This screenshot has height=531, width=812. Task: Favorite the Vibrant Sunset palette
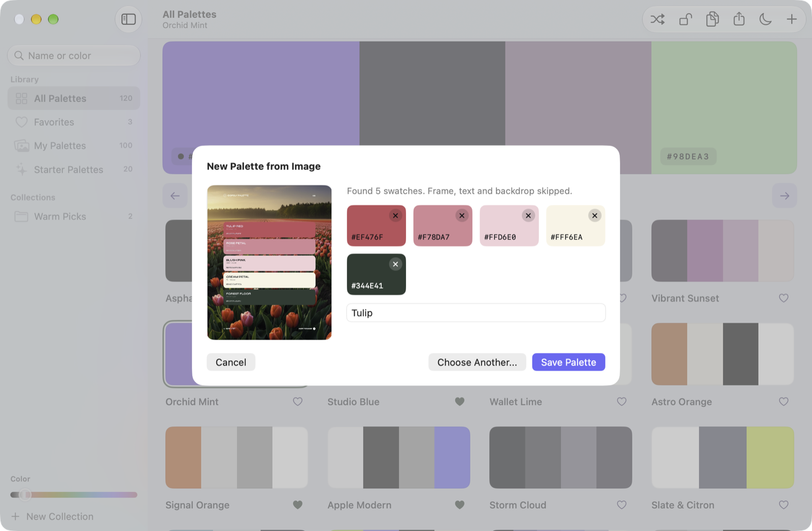[x=784, y=298]
